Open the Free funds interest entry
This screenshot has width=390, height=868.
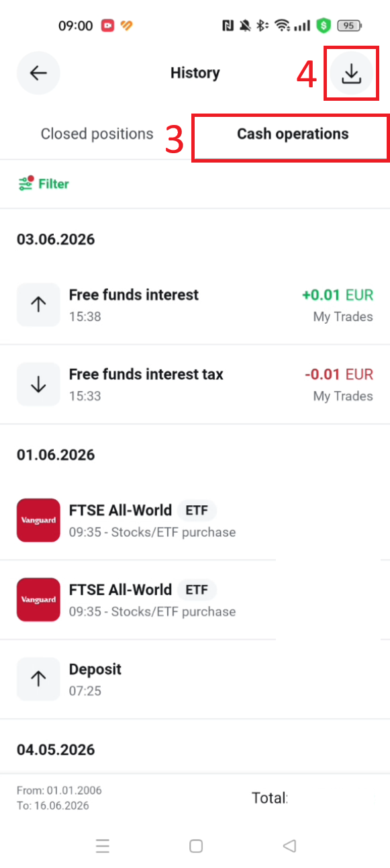[x=195, y=305]
